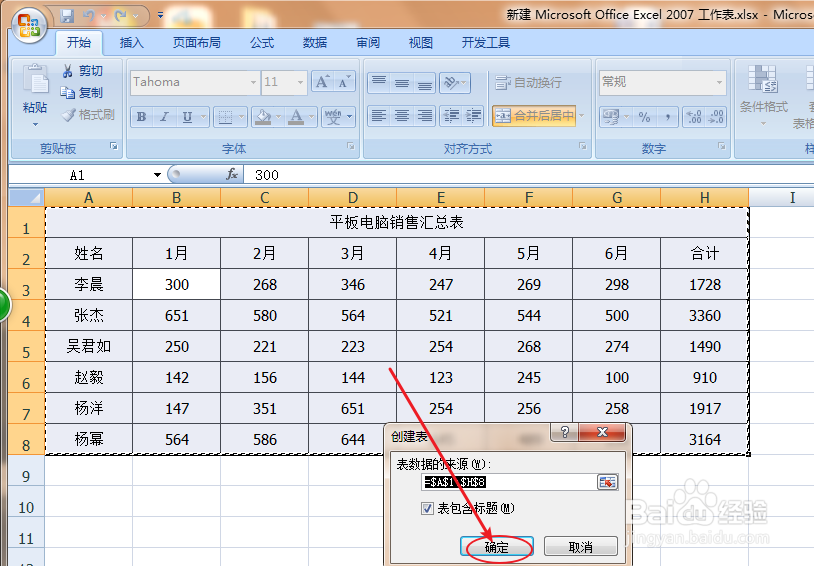Image resolution: width=814 pixels, height=566 pixels.
Task: Switch to the 插入 tab
Action: pos(131,43)
